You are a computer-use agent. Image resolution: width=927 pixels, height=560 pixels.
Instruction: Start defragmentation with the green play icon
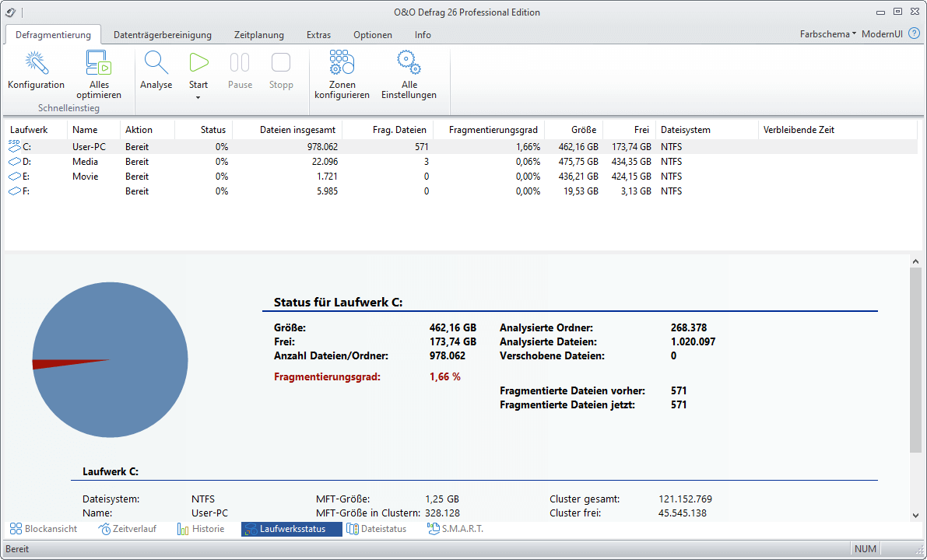click(198, 63)
